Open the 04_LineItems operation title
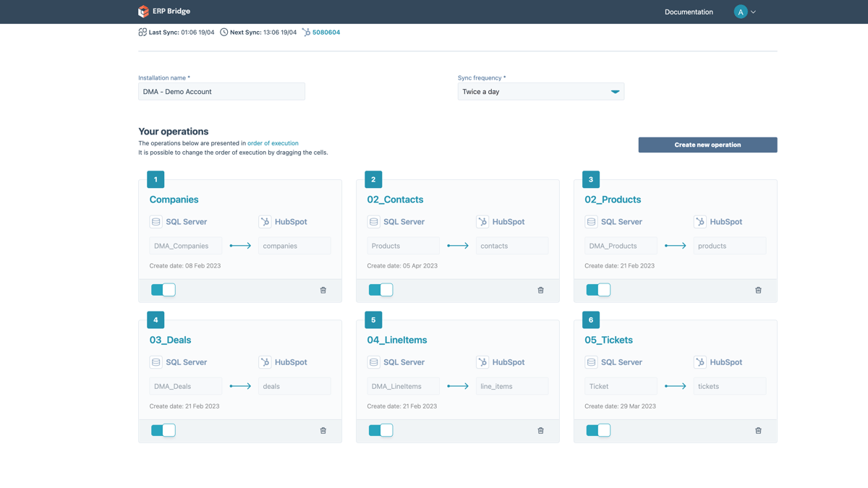868x488 pixels. click(396, 340)
